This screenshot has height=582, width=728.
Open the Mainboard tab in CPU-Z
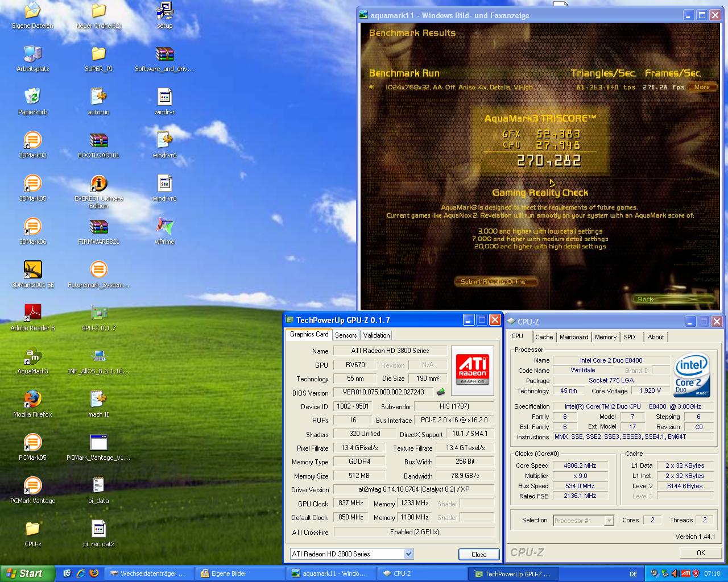point(574,337)
